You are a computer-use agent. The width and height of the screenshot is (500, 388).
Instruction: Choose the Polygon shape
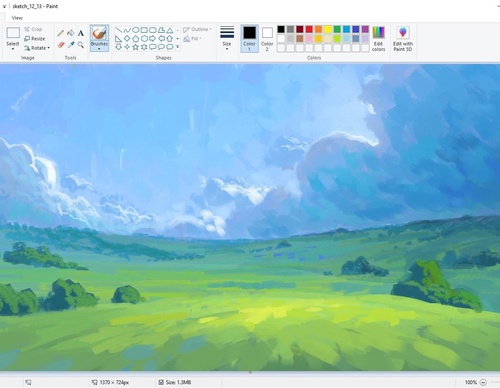tap(161, 30)
